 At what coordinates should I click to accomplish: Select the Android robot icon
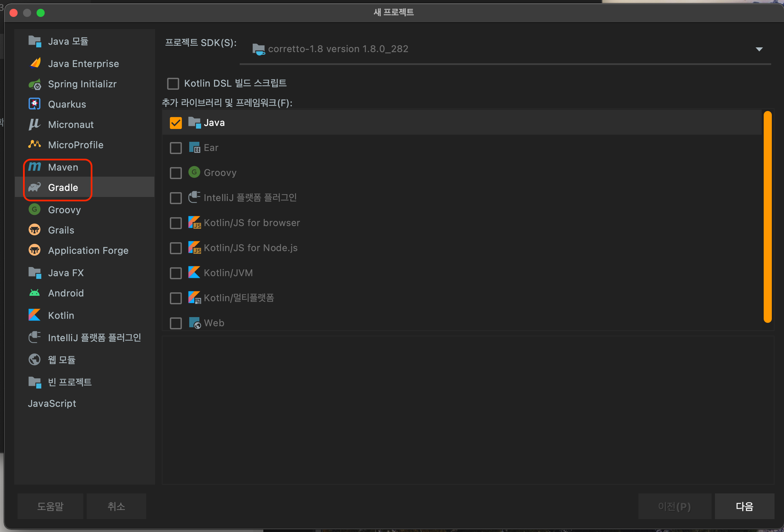(35, 293)
